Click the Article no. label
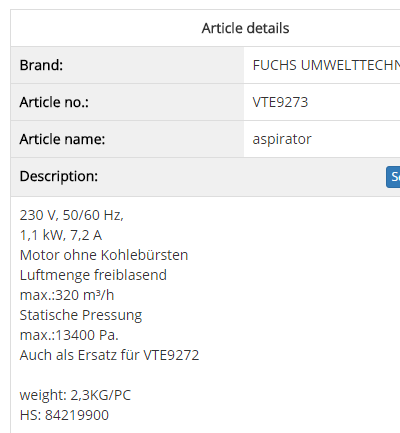Screen dimensions: 400x433 [54, 102]
